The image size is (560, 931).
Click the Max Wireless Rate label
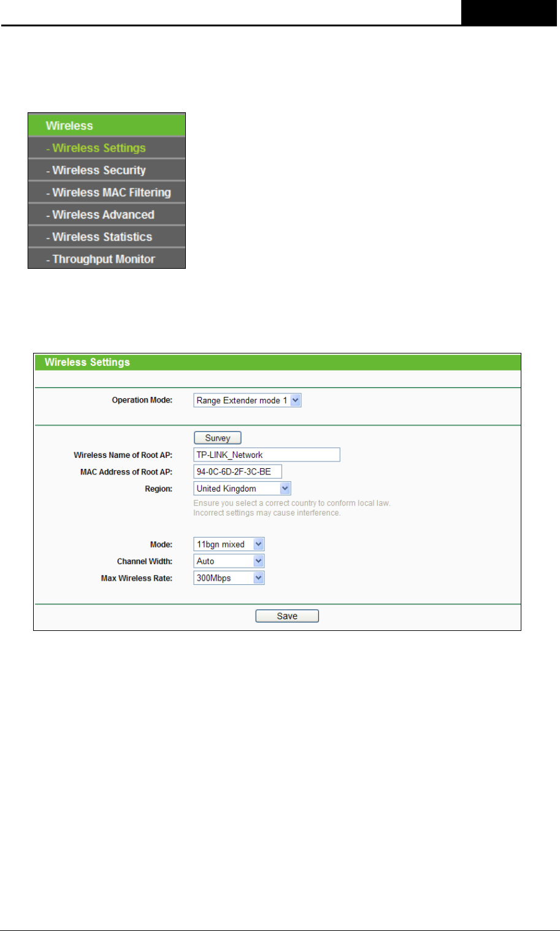[137, 578]
